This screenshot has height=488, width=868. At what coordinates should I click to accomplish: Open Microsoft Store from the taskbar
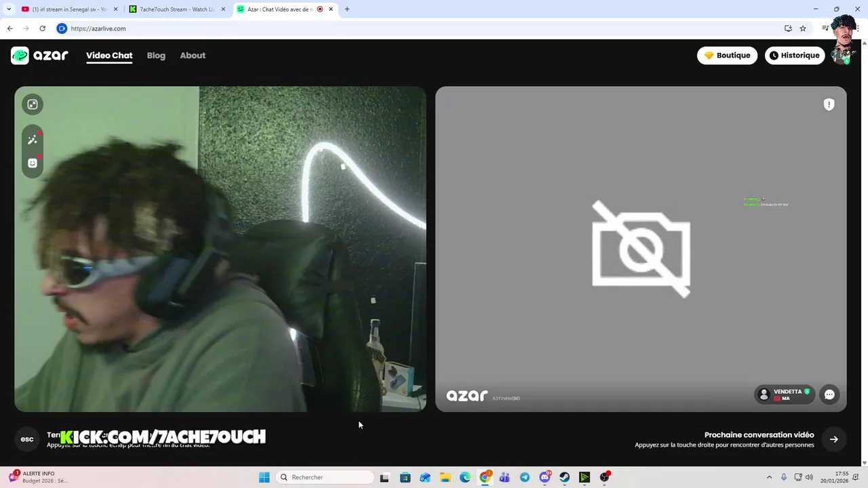(x=405, y=477)
